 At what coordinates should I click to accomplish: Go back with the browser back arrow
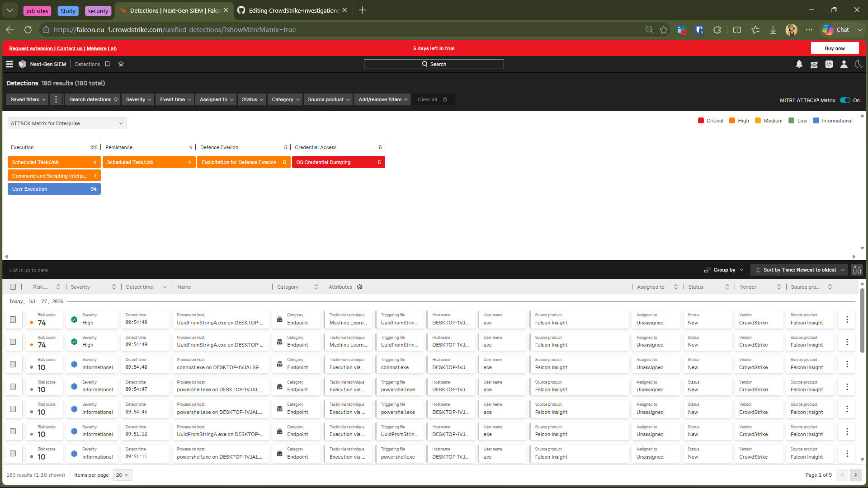[10, 30]
